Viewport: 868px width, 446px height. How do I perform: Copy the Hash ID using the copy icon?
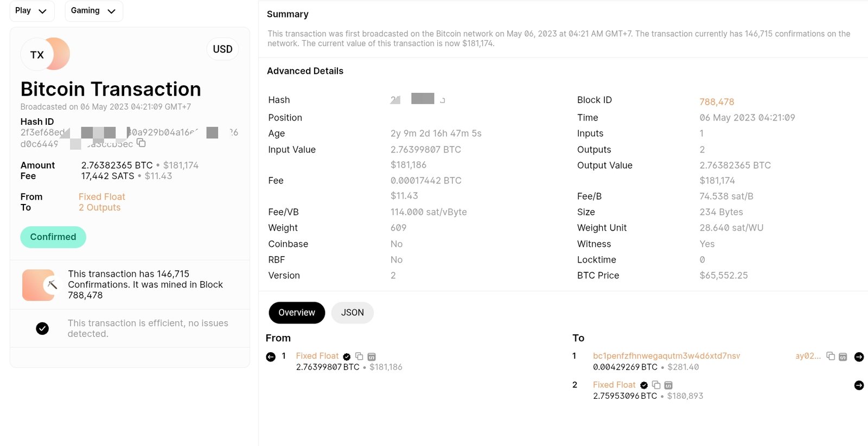point(141,143)
